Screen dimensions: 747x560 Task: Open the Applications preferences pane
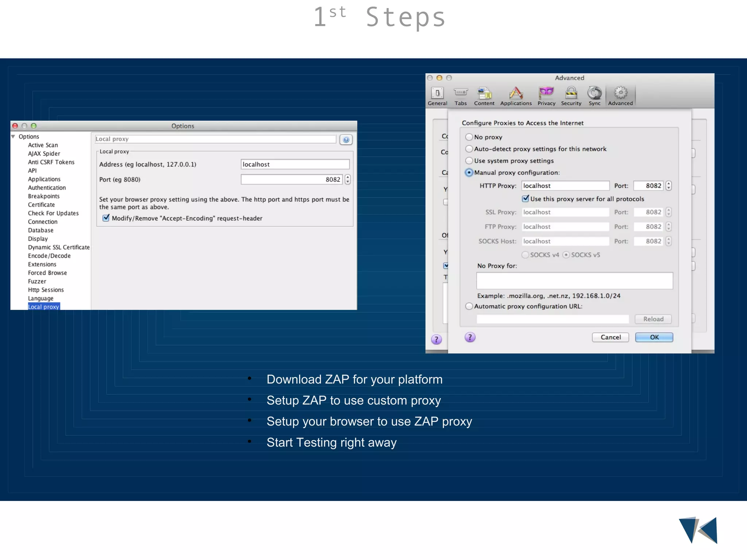[x=516, y=96]
